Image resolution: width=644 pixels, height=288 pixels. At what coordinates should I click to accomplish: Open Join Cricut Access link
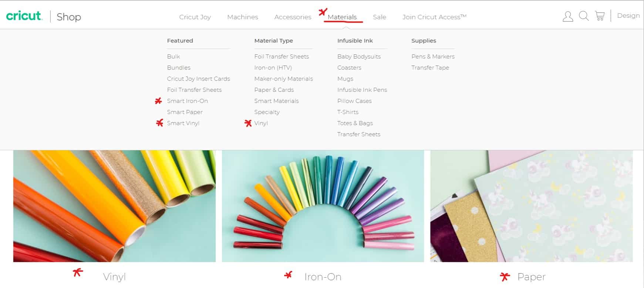(x=435, y=17)
